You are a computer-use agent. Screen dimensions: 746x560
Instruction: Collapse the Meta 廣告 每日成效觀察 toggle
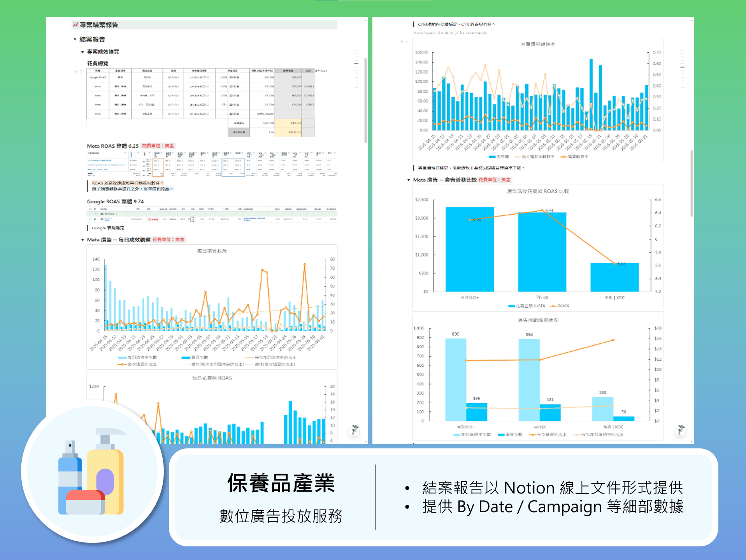pyautogui.click(x=82, y=240)
